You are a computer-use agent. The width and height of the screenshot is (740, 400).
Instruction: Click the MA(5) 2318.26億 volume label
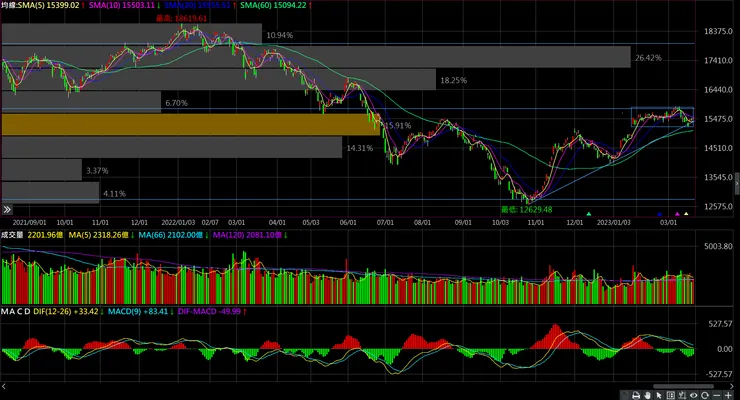tap(99, 235)
